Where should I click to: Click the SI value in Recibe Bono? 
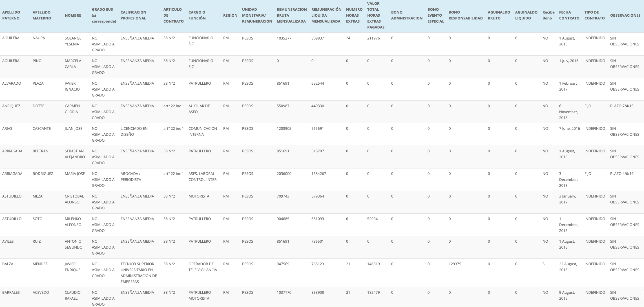544,264
